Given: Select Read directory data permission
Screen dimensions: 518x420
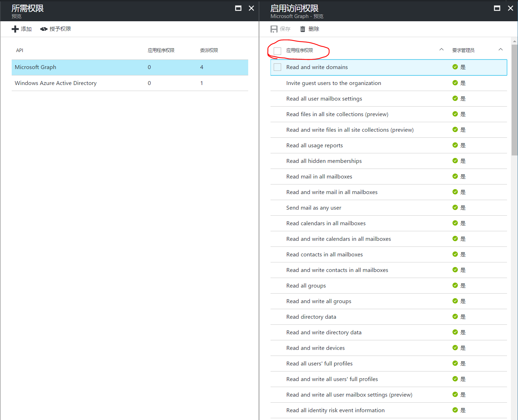Looking at the screenshot, I should (389, 317).
